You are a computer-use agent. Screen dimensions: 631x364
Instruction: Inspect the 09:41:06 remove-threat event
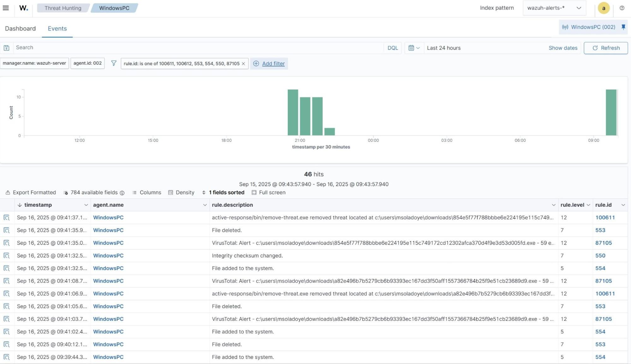point(6,293)
